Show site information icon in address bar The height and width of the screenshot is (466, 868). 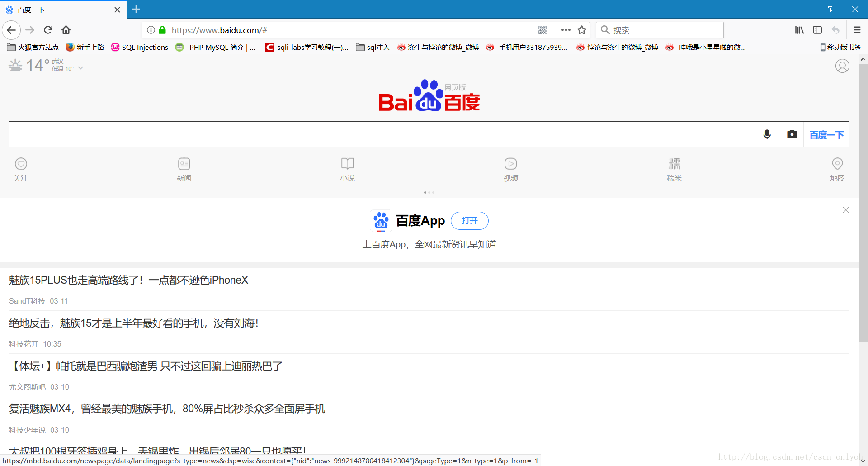[x=151, y=30]
